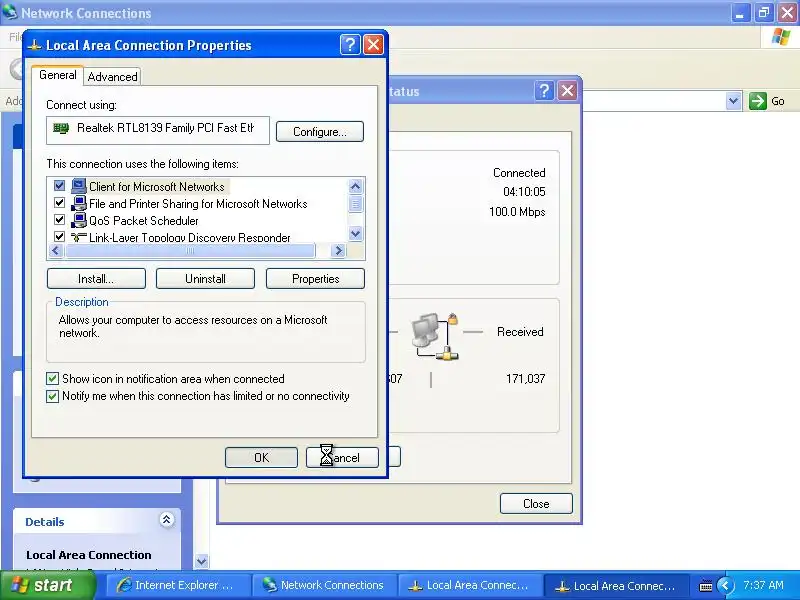The image size is (800, 600).
Task: Click the items list scroll down arrow
Action: click(x=356, y=234)
